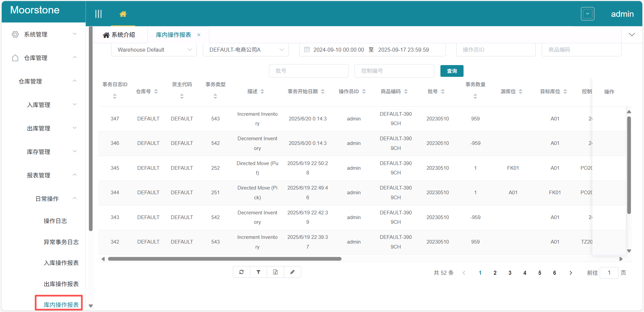
Task: Open the Warehouse Default dropdown
Action: (x=154, y=49)
